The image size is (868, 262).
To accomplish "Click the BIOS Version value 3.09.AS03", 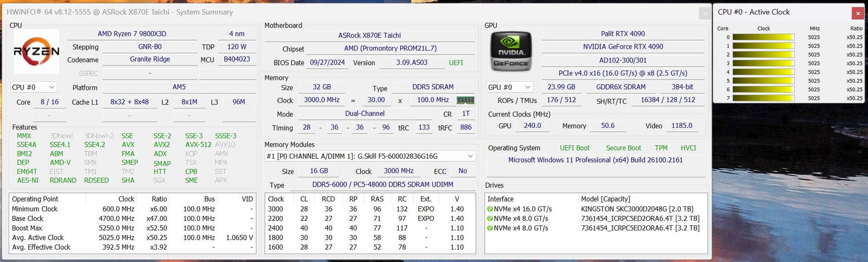I will (x=412, y=63).
